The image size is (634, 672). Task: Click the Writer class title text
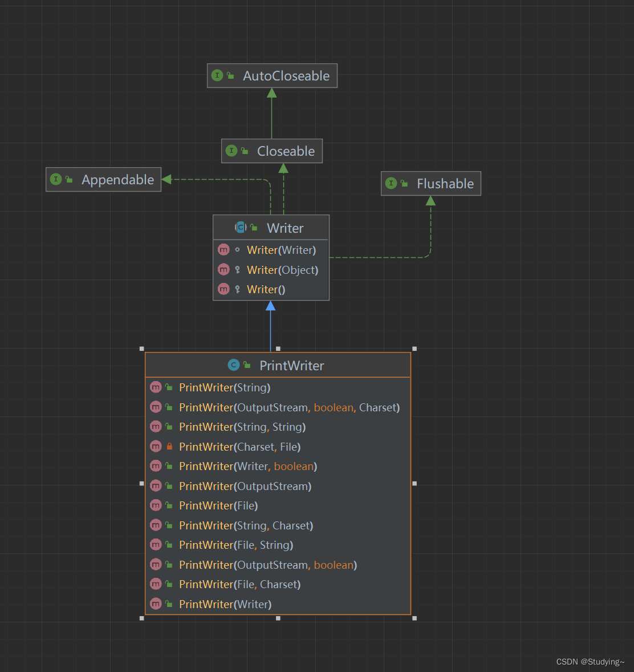tap(285, 228)
